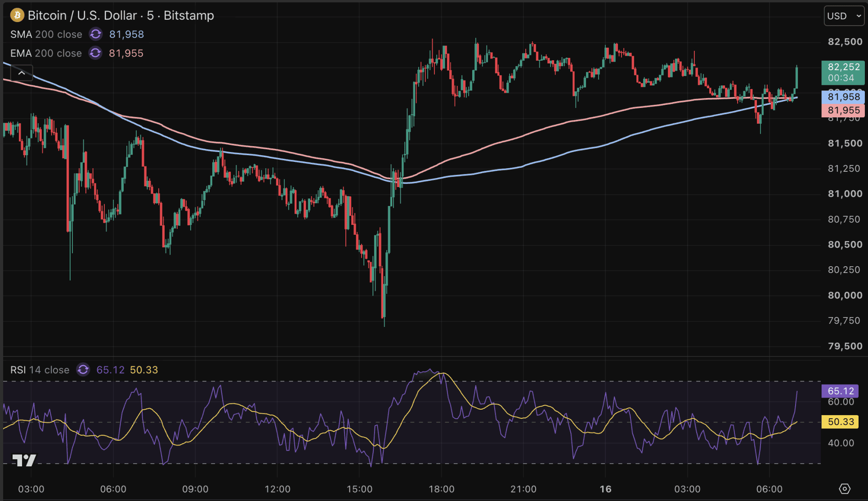This screenshot has width=868, height=501.
Task: Click the 80,000 price axis label
Action: tap(845, 295)
